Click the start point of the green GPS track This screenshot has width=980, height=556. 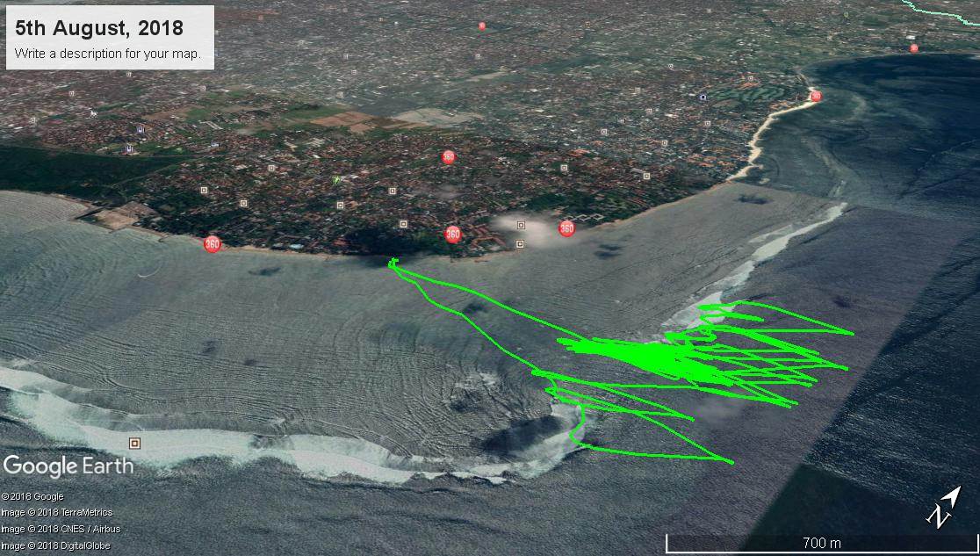[x=393, y=262]
